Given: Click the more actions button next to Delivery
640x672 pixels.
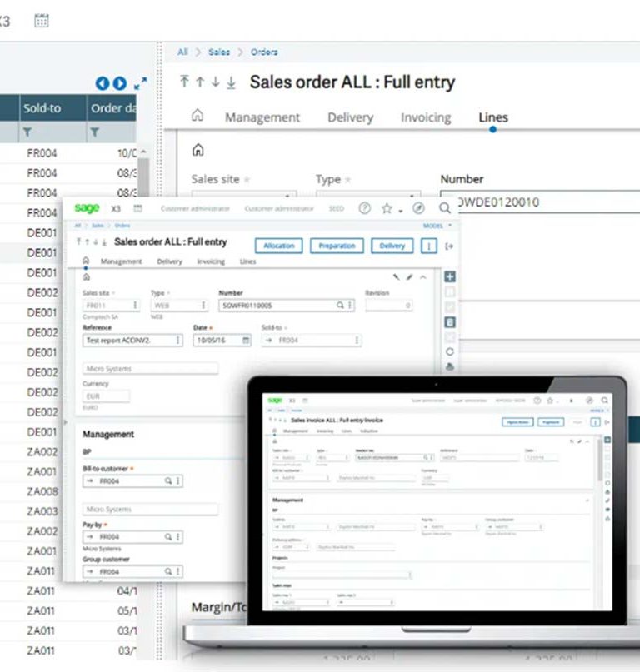Looking at the screenshot, I should pyautogui.click(x=429, y=246).
